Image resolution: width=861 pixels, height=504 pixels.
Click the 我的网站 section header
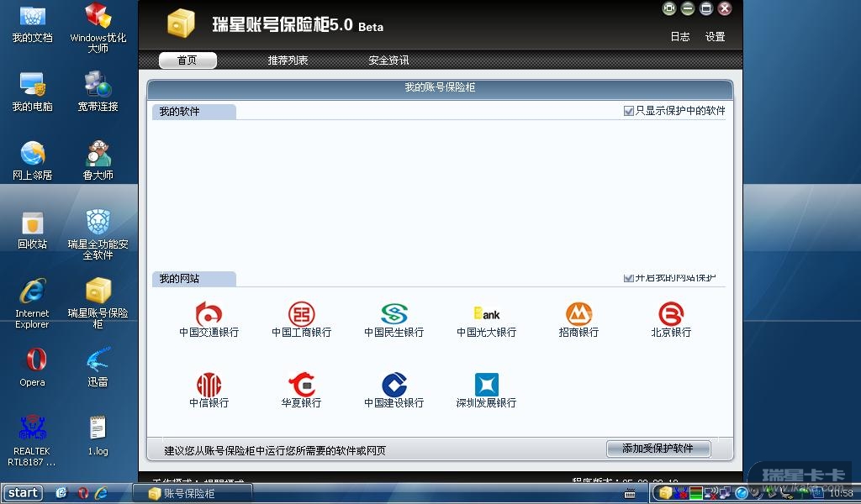(x=194, y=279)
